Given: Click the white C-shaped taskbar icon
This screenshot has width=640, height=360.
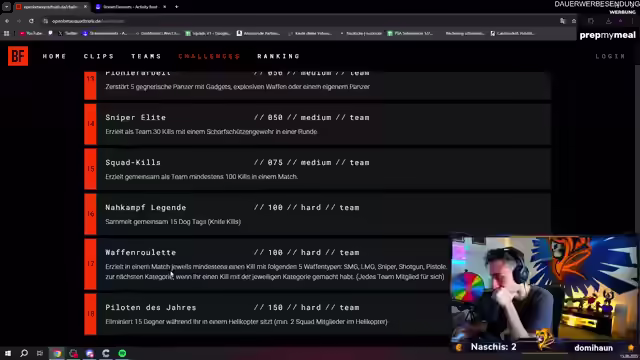Looking at the screenshot, I should click(x=106, y=353).
